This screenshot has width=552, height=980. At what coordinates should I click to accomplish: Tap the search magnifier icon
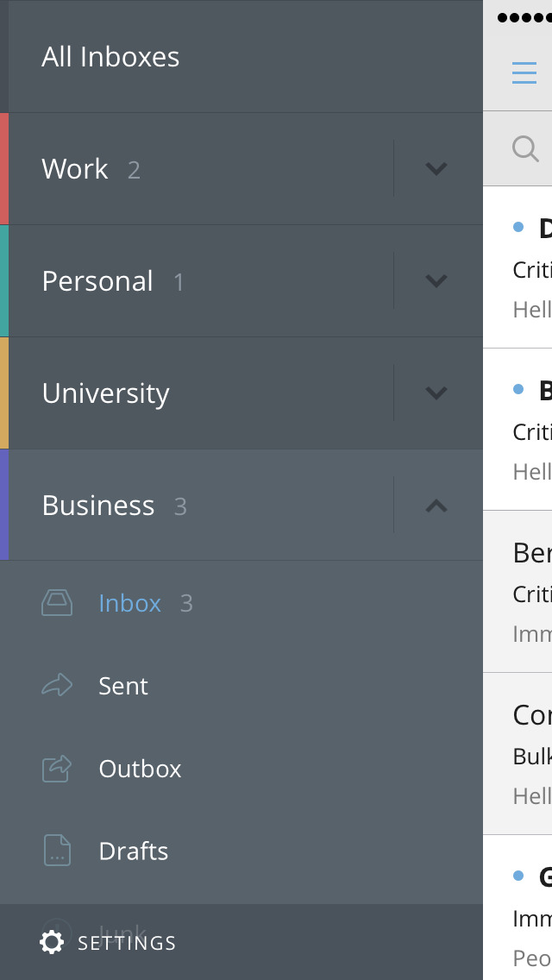[x=525, y=148]
